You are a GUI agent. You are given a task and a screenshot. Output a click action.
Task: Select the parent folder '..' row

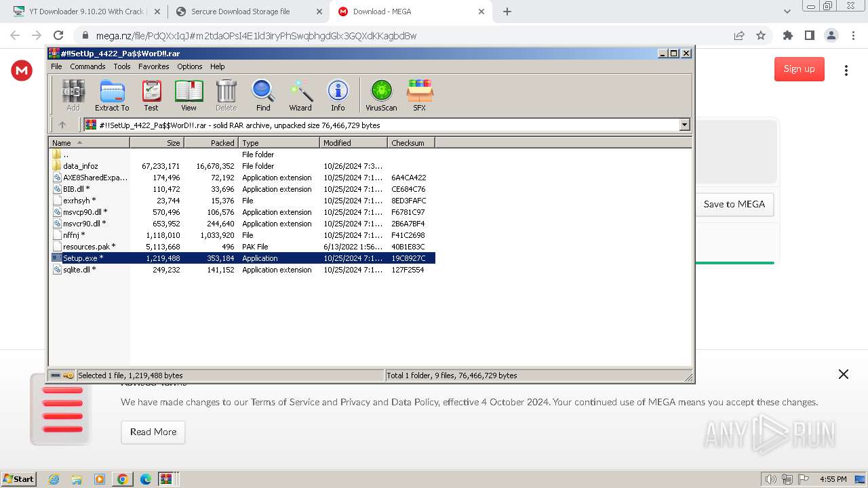[x=243, y=155]
